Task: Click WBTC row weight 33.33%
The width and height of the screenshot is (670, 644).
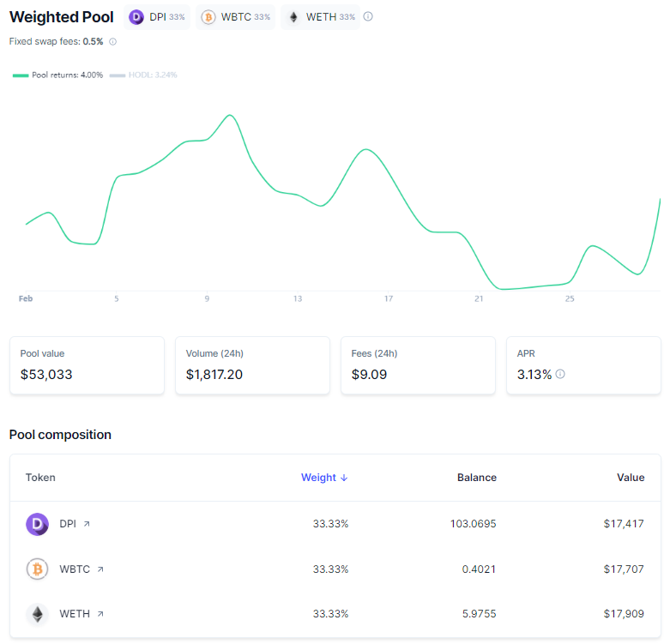Action: pyautogui.click(x=331, y=569)
